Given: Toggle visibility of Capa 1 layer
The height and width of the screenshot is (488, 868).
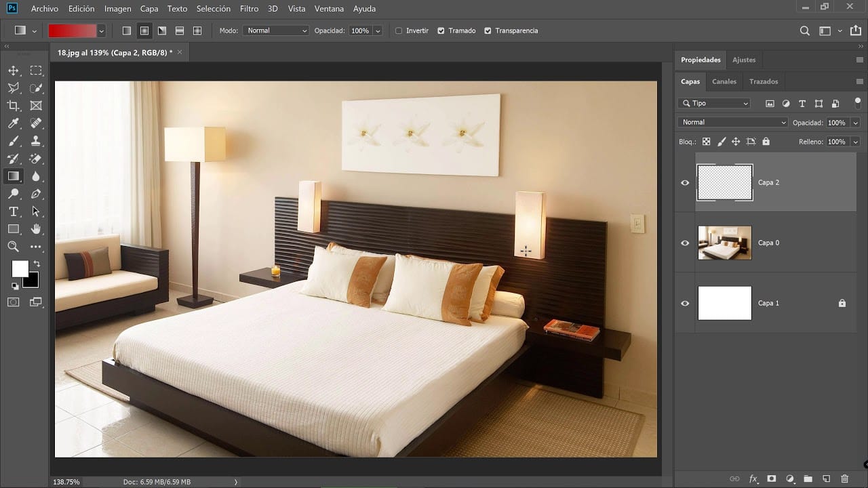Looking at the screenshot, I should [x=685, y=304].
